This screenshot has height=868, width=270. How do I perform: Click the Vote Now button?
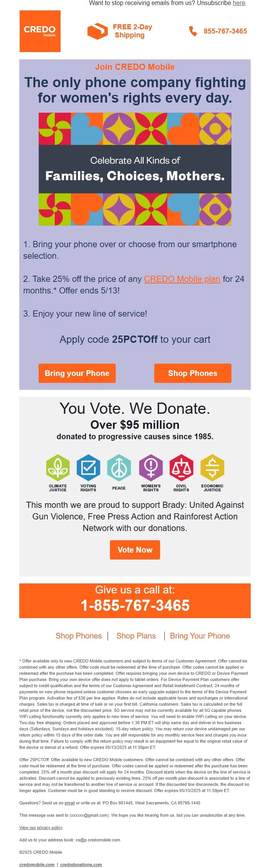[135, 550]
